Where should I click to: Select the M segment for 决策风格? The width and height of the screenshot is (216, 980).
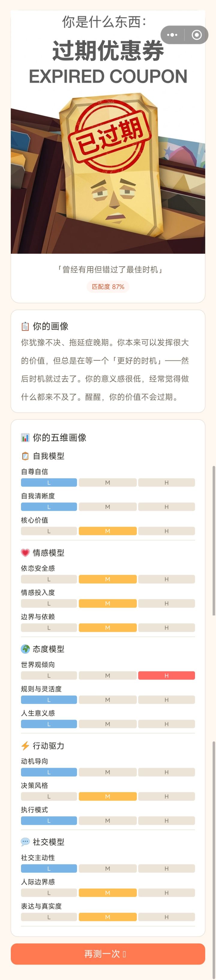(x=108, y=796)
